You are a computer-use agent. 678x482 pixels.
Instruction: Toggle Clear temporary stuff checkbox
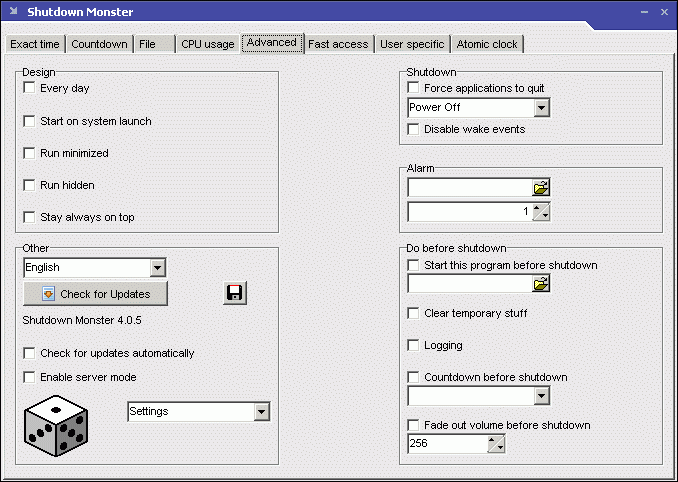(x=413, y=313)
